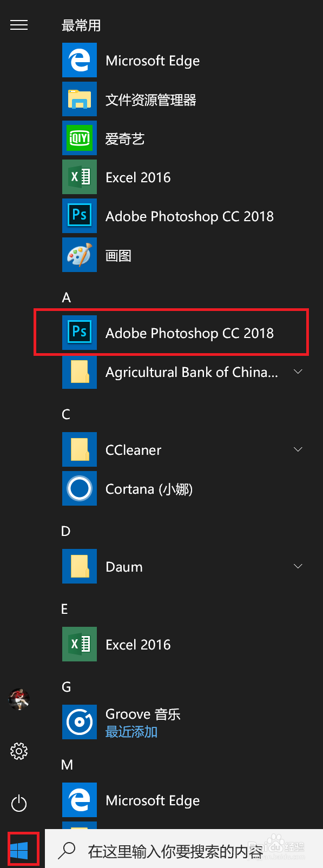Launch Groove 音乐
This screenshot has width=323, height=868.
click(142, 713)
